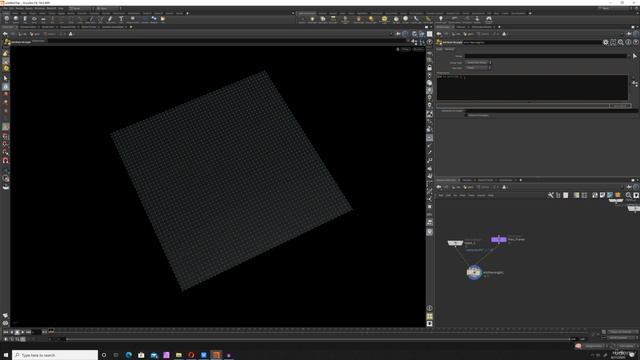The image size is (640, 360).
Task: Click the purple trans_Frames node
Action: click(498, 240)
